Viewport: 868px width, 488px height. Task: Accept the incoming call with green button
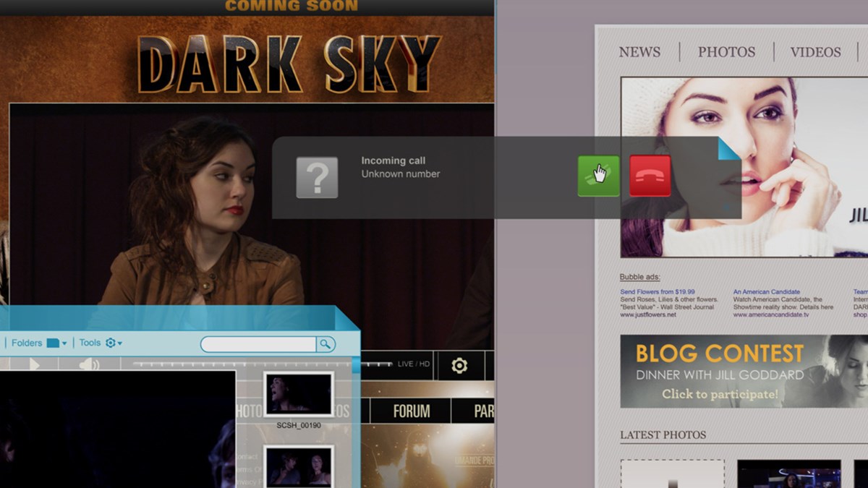tap(598, 176)
